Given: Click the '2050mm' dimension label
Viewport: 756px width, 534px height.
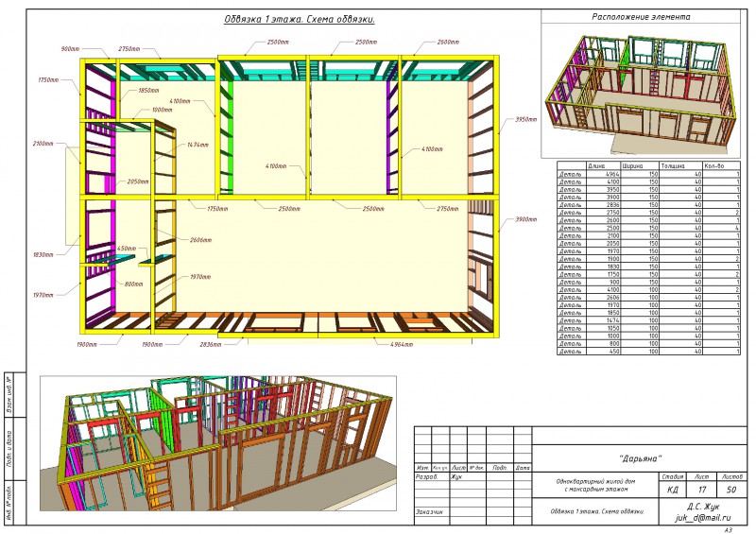Looking at the screenshot, I should [x=138, y=181].
